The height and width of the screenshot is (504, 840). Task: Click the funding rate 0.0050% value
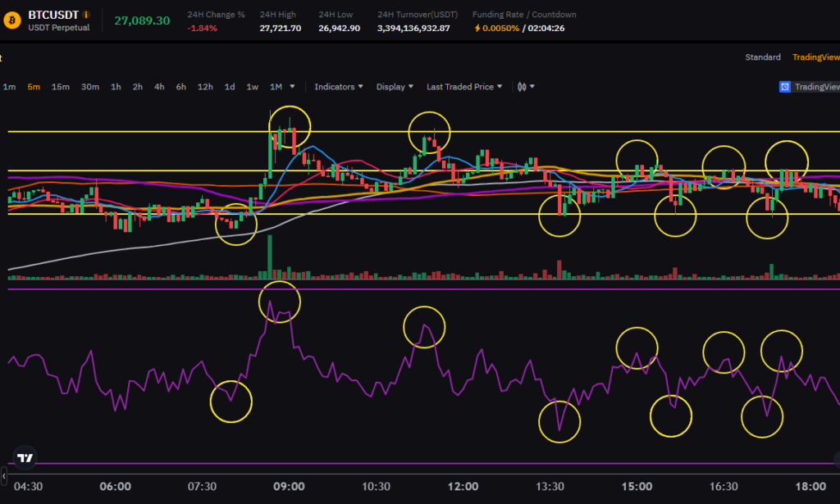tap(501, 29)
